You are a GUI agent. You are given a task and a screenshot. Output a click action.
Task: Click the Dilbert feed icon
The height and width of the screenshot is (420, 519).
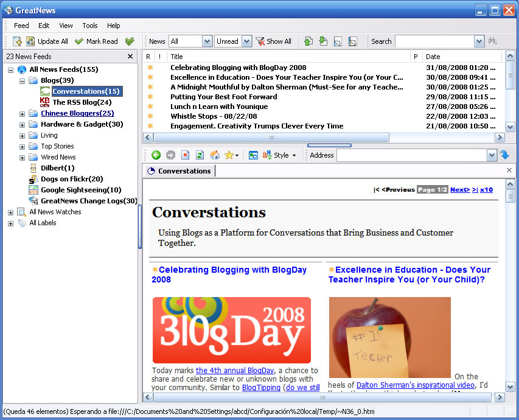(33, 168)
